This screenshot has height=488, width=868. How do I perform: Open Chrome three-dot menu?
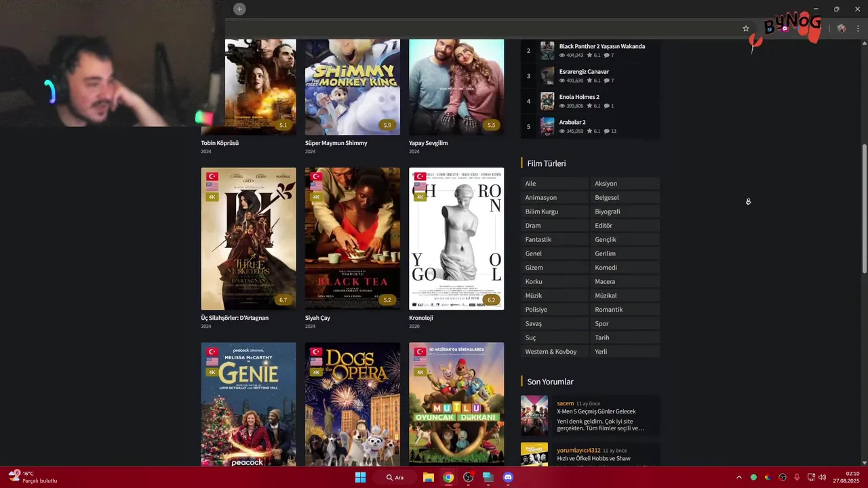pos(858,28)
